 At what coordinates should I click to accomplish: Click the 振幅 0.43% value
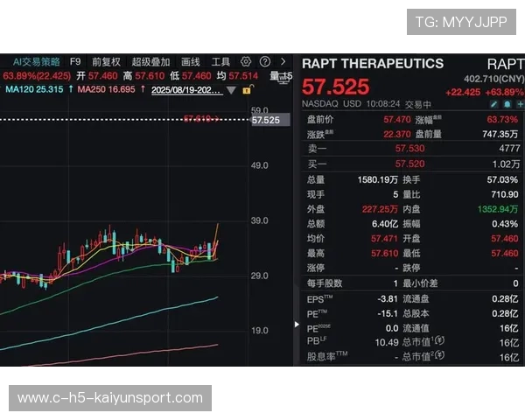tap(505, 224)
